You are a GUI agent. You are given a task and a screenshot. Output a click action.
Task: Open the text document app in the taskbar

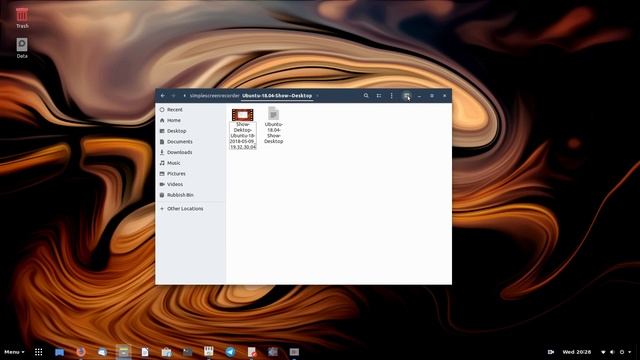(x=145, y=352)
